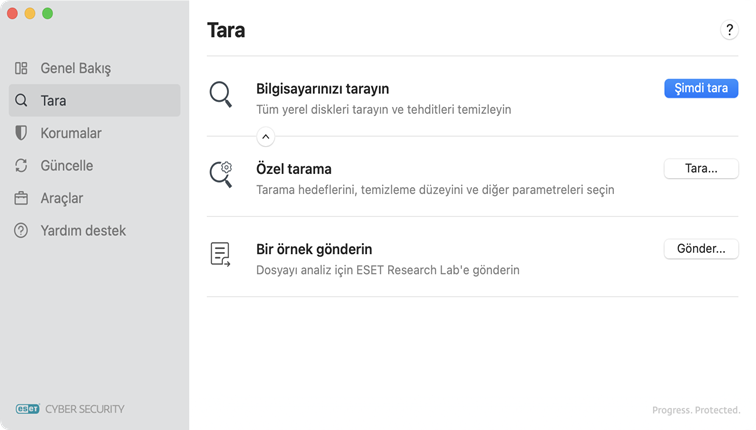The image size is (756, 430).
Task: Switch to the Korumalar section
Action: click(70, 133)
